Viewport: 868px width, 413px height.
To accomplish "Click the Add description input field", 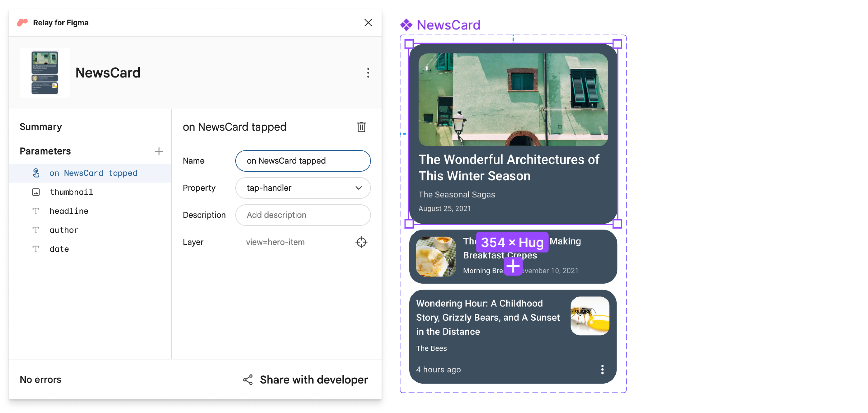I will (303, 215).
